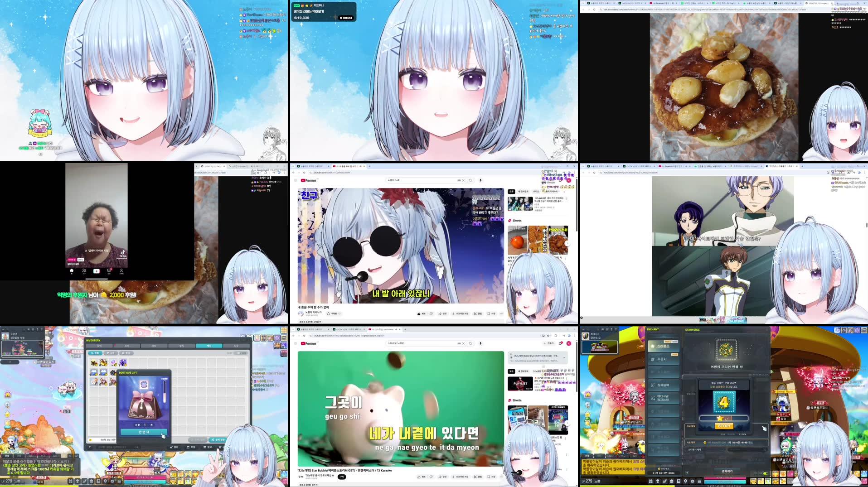Like the sunglasses character video
Screen dimensions: 868x487
click(x=422, y=313)
